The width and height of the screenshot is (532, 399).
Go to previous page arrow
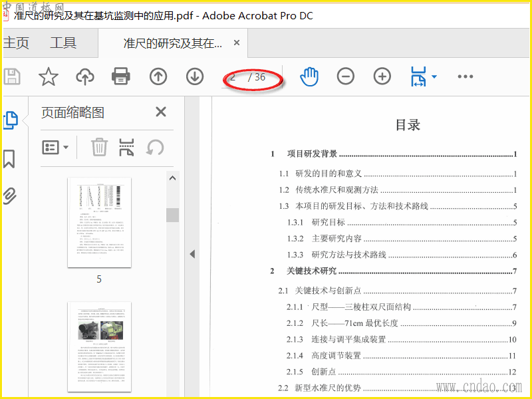[x=158, y=76]
